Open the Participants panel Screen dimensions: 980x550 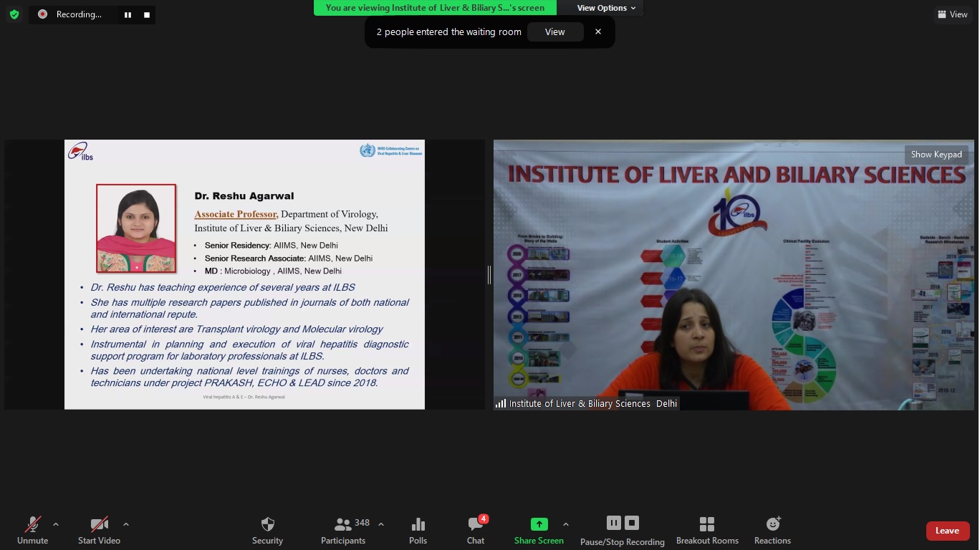click(x=343, y=531)
